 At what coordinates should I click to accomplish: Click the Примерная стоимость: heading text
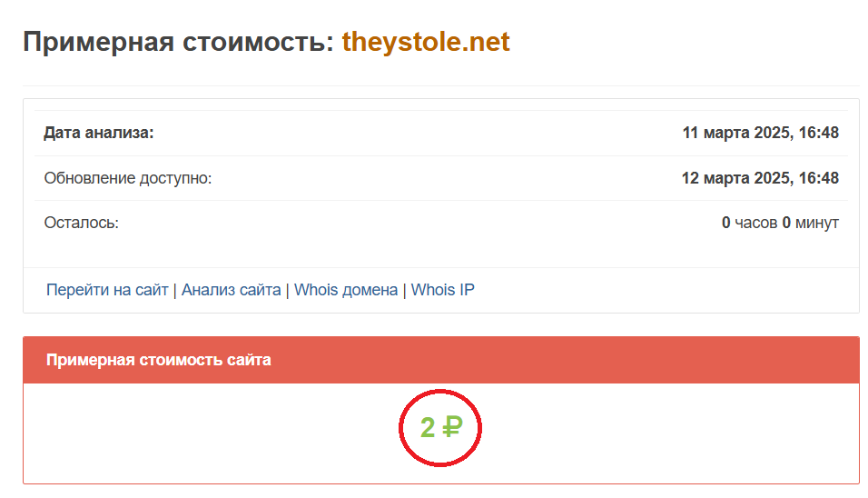[x=178, y=43]
